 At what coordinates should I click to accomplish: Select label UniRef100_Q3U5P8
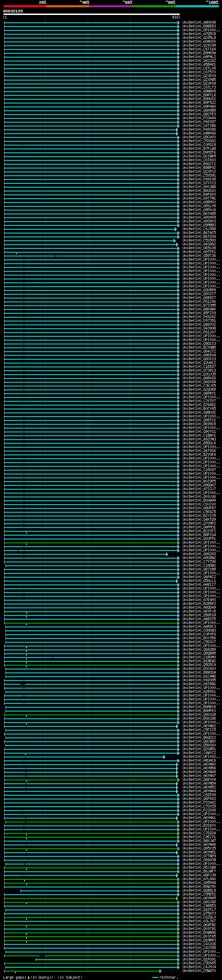point(199,290)
